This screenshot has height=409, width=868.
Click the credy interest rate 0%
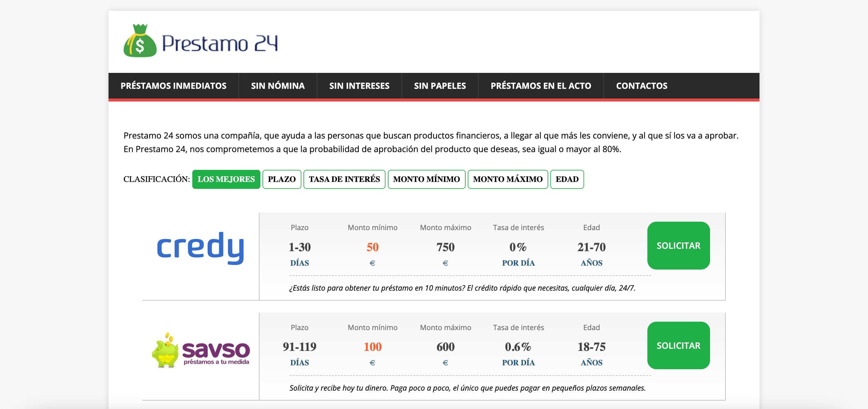(518, 247)
